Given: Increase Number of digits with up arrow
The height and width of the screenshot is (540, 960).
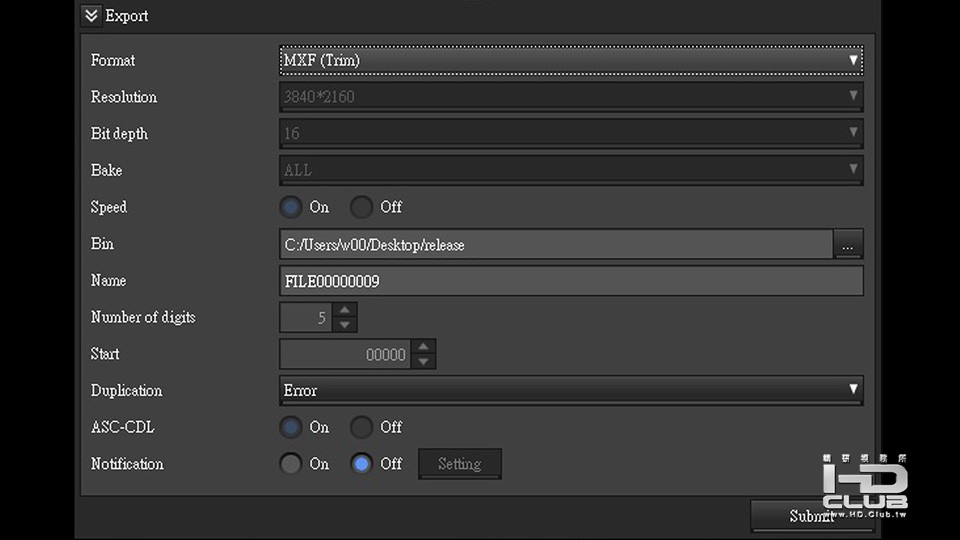Looking at the screenshot, I should click(345, 310).
